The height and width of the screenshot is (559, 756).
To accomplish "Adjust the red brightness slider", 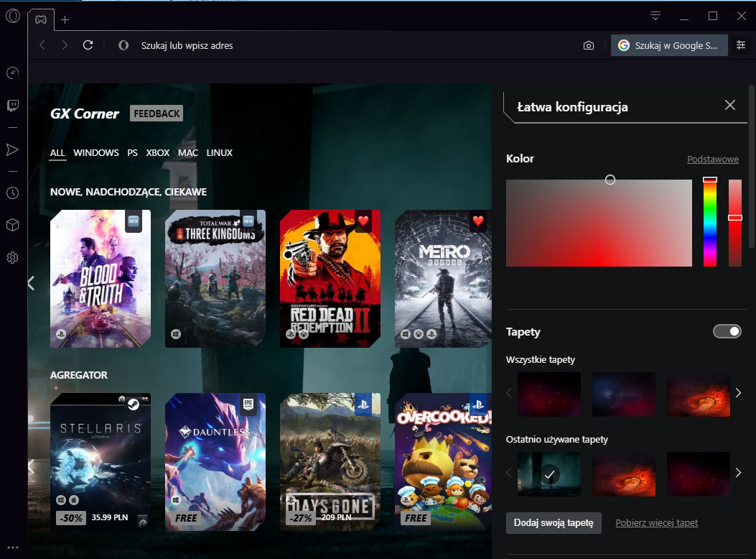I will [x=734, y=223].
